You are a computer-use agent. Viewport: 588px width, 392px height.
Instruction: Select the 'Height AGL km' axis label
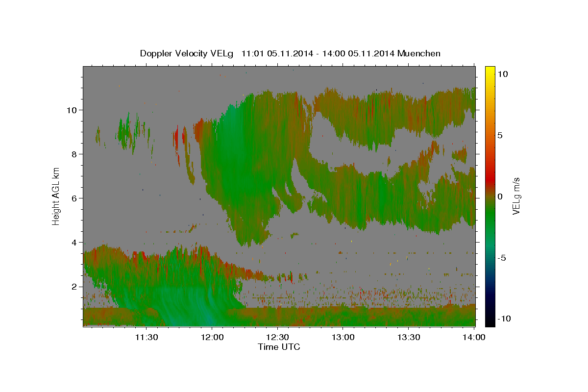point(56,196)
